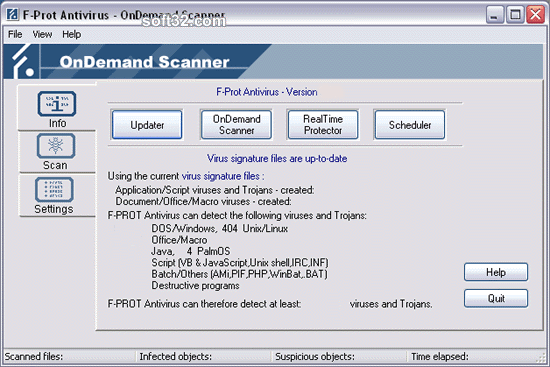Click the 'Batch/Others (AMi,PIF,PHP...' line
This screenshot has width=550, height=367.
click(x=239, y=274)
